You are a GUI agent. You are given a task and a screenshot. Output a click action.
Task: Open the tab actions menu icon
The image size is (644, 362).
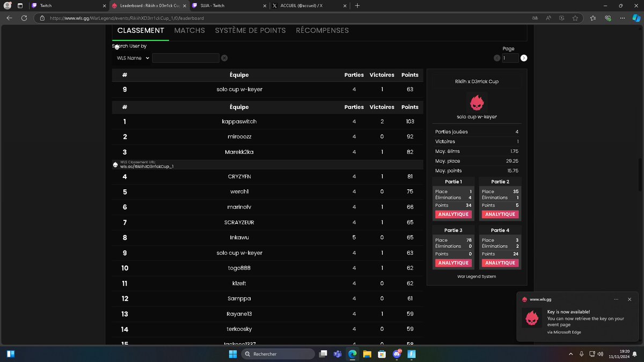[20, 5]
